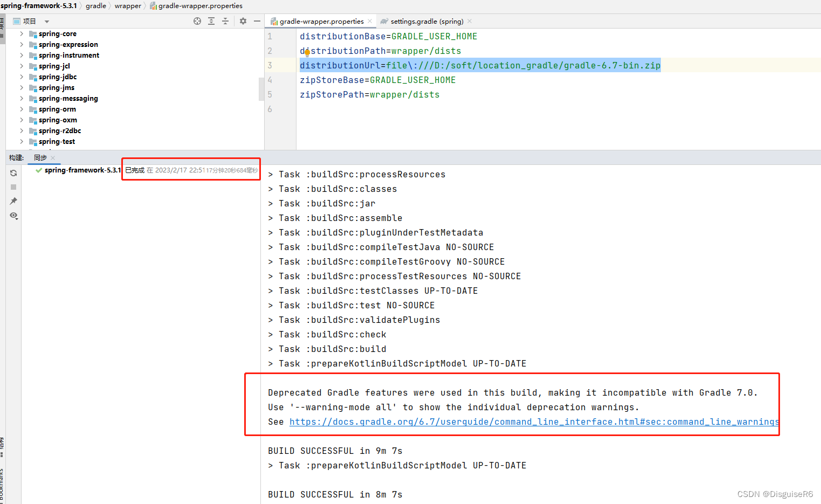Expand the spring-core module

click(x=22, y=33)
